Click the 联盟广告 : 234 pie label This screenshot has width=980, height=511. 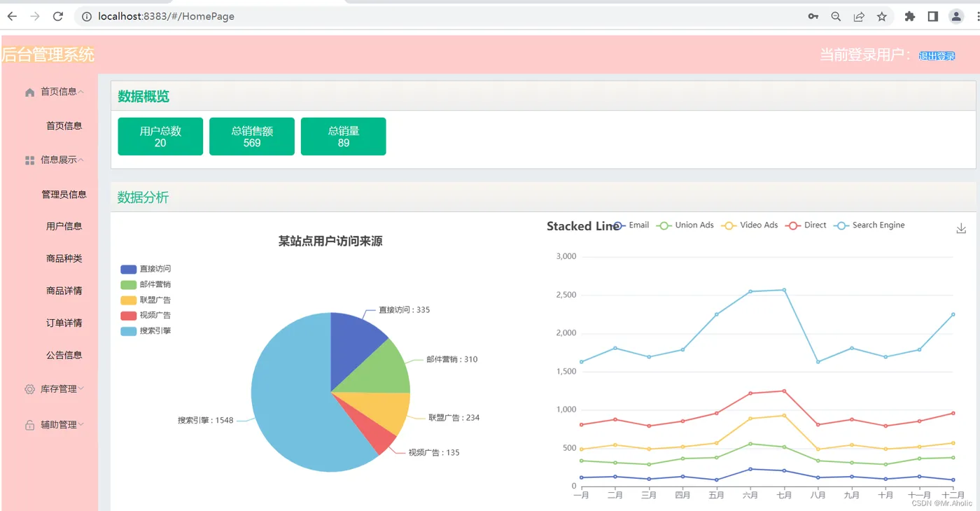454,417
